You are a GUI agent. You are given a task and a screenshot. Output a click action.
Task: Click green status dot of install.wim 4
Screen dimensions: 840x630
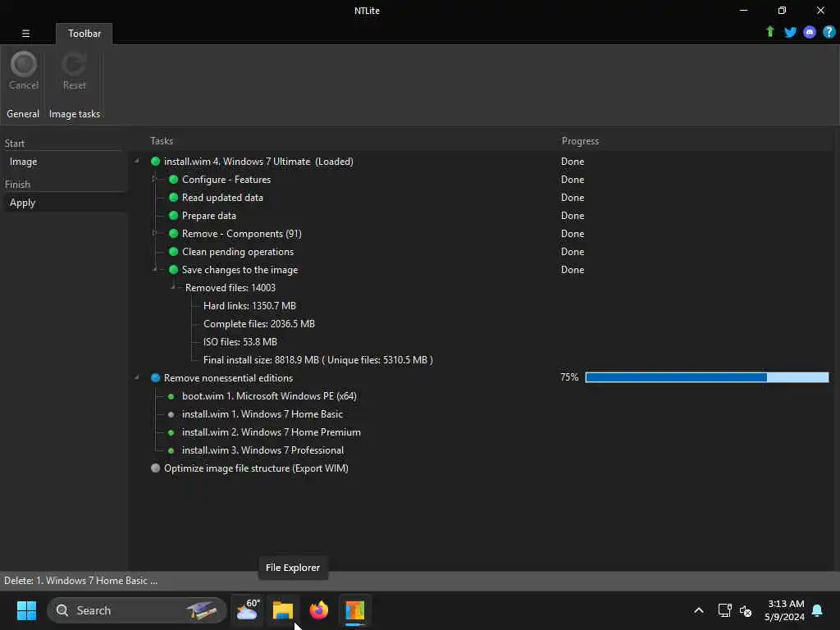pos(155,162)
